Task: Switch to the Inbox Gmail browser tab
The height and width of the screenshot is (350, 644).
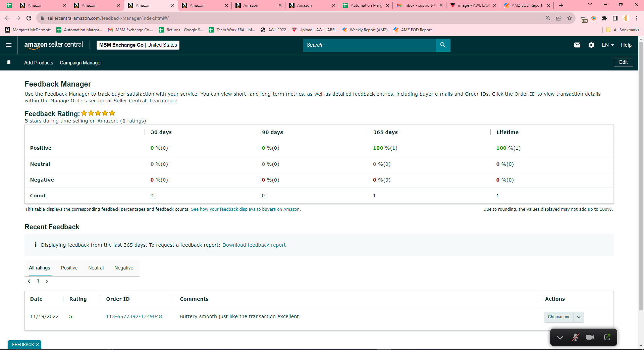Action: tap(419, 5)
